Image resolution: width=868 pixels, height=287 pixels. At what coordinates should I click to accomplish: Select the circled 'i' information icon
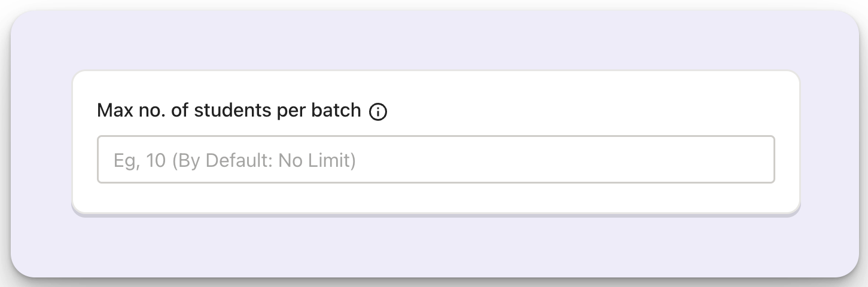378,112
